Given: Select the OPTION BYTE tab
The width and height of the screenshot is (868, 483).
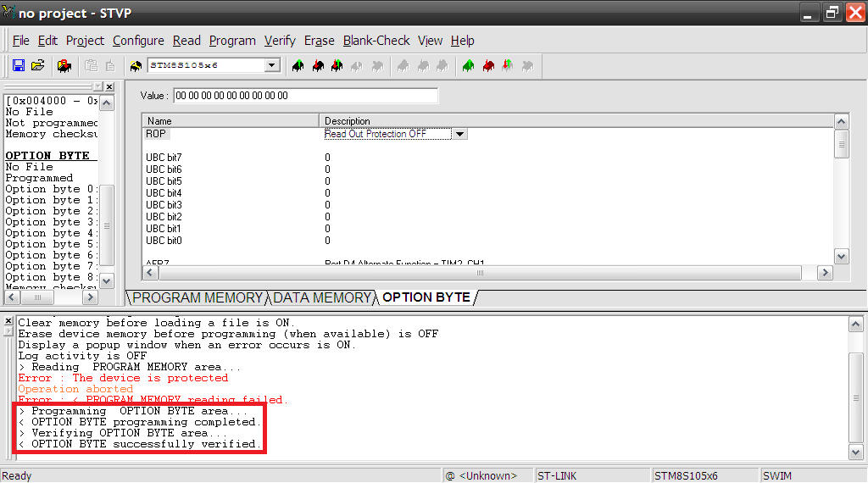Looking at the screenshot, I should click(x=426, y=297).
